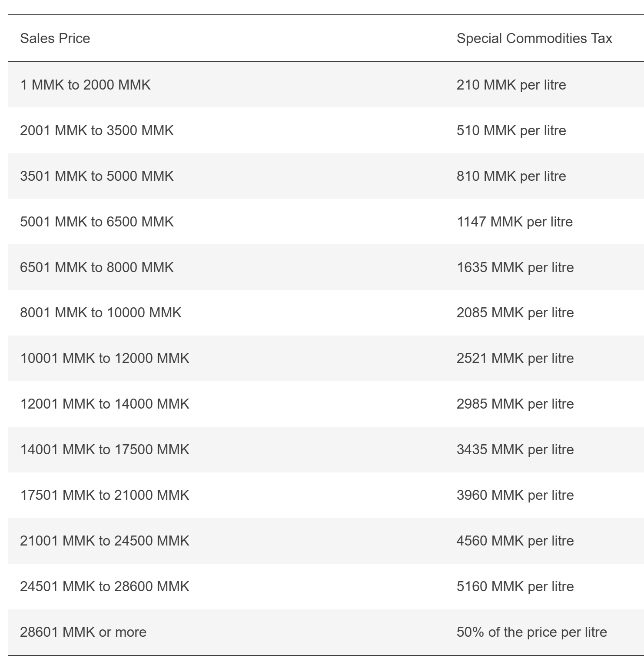Select the 5001 MMK to 6500 MMK range
Viewport: 644px width, 662px height.
(x=96, y=222)
